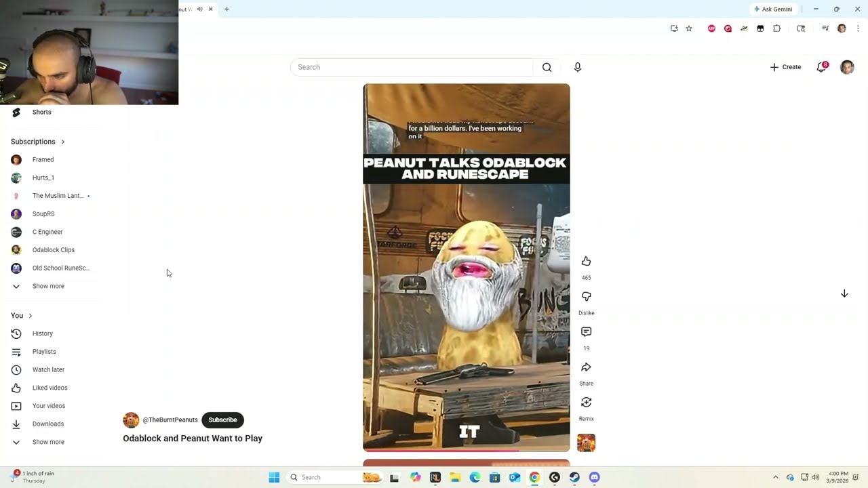Open the comments on this Short

pos(586,332)
